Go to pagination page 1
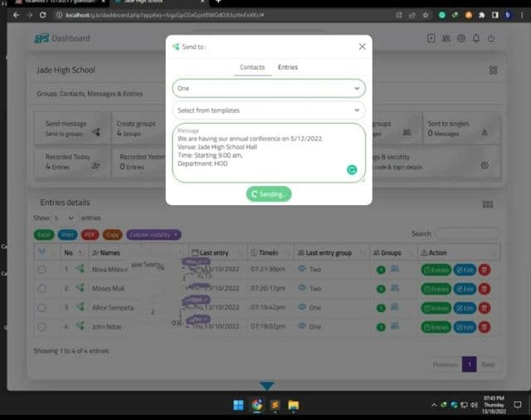531x420 pixels. click(469, 364)
